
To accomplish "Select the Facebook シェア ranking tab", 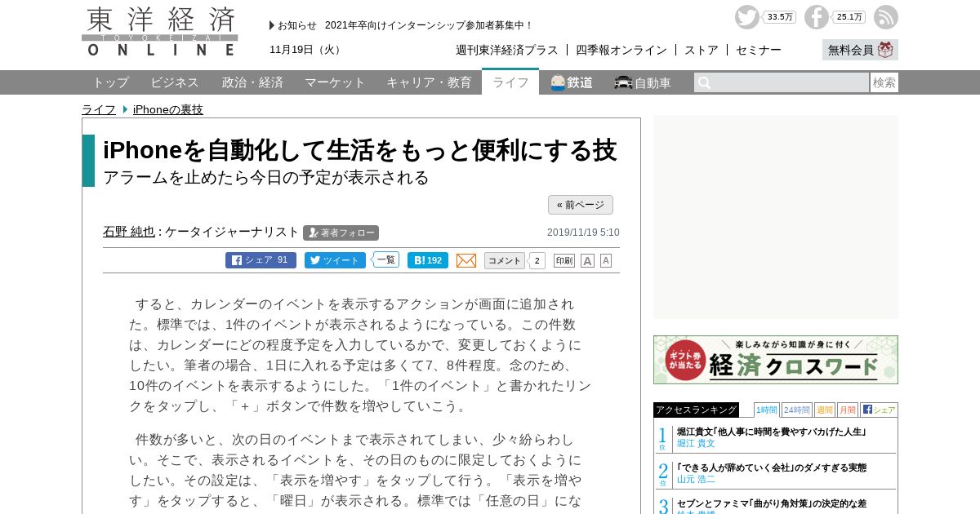I will 879,410.
